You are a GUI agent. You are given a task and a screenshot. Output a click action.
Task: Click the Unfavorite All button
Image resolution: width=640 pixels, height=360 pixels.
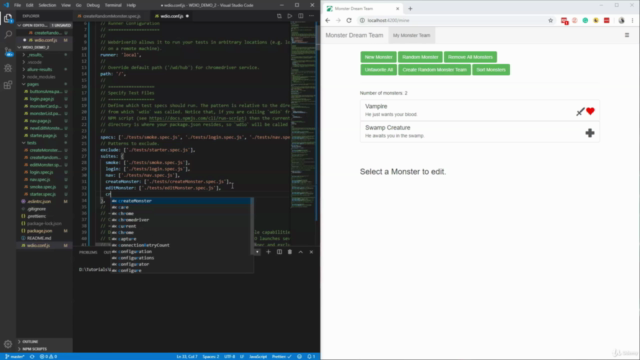tap(379, 70)
